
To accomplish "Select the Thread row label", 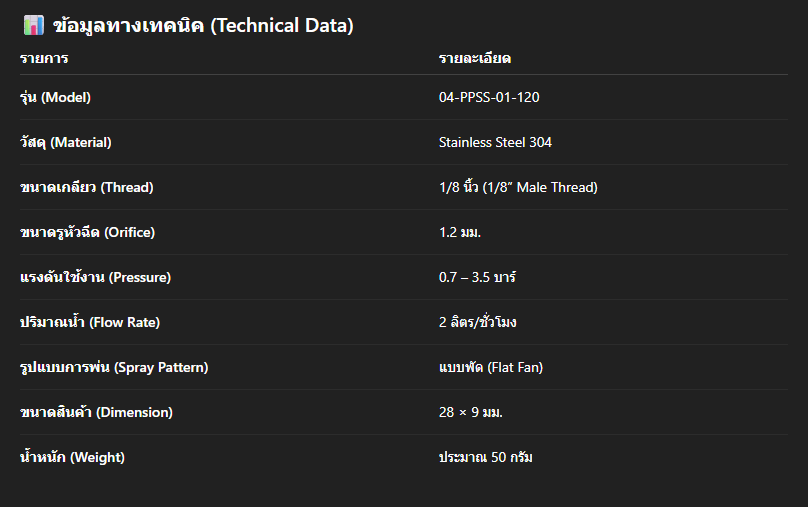I will tap(87, 187).
